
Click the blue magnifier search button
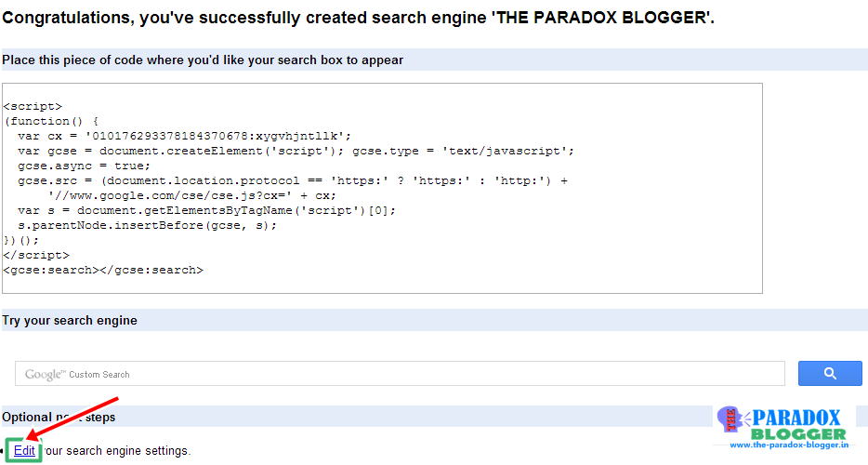(x=830, y=374)
